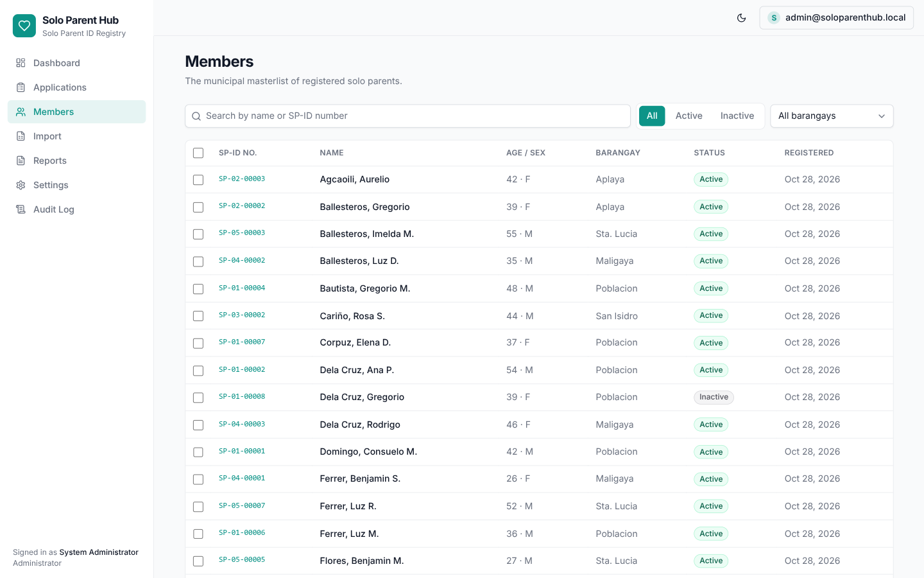Show all members with the All tab
Screen dimensions: 924x578
652,116
